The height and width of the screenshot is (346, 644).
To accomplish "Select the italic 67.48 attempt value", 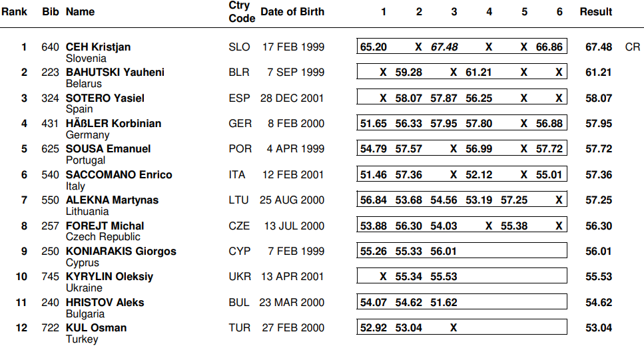I will [x=444, y=47].
